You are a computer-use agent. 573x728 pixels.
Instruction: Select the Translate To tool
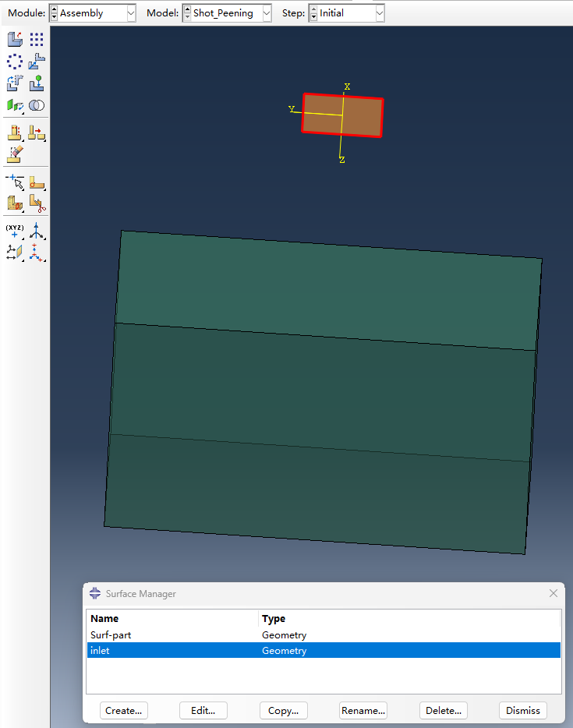pyautogui.click(x=37, y=83)
